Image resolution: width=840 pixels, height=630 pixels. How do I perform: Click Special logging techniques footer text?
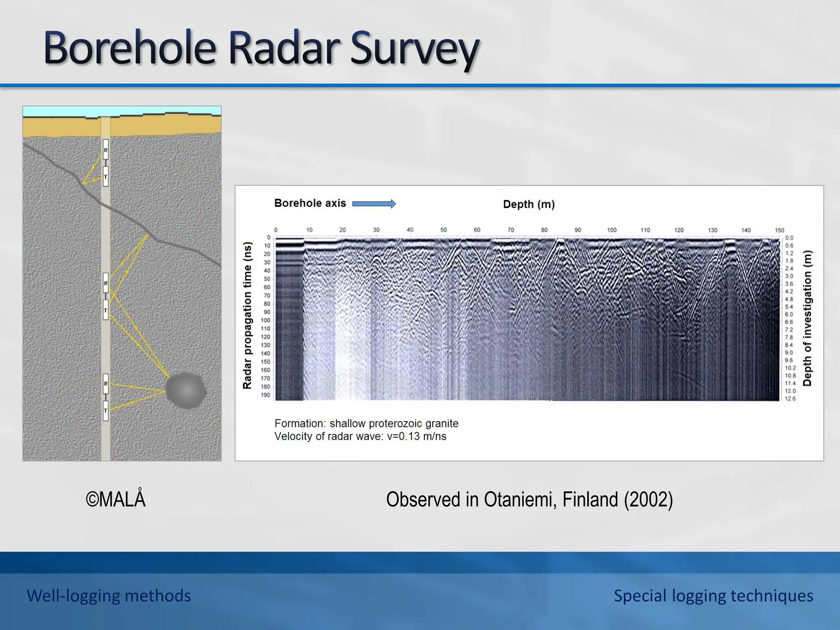click(713, 596)
